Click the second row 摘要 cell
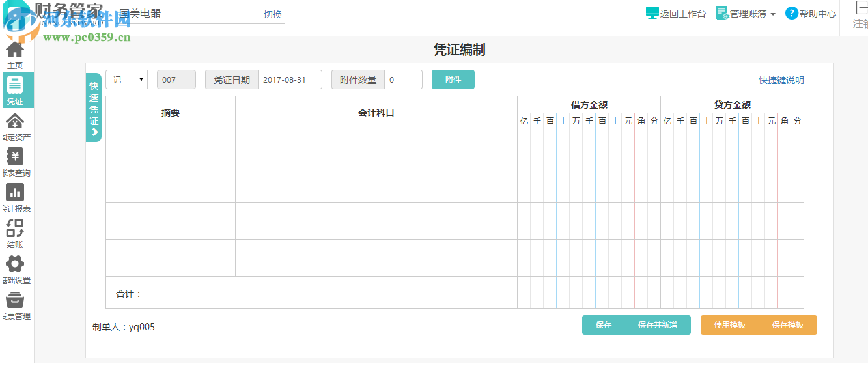The height and width of the screenshot is (368, 868). 171,184
